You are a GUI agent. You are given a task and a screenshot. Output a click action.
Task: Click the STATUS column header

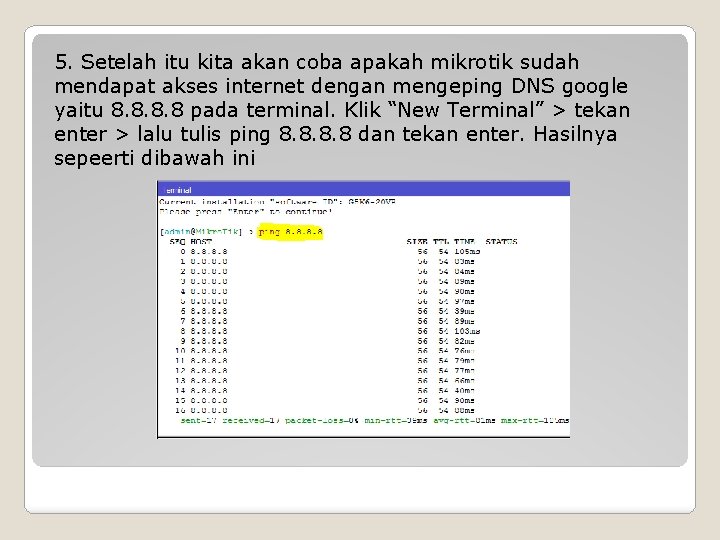click(501, 242)
